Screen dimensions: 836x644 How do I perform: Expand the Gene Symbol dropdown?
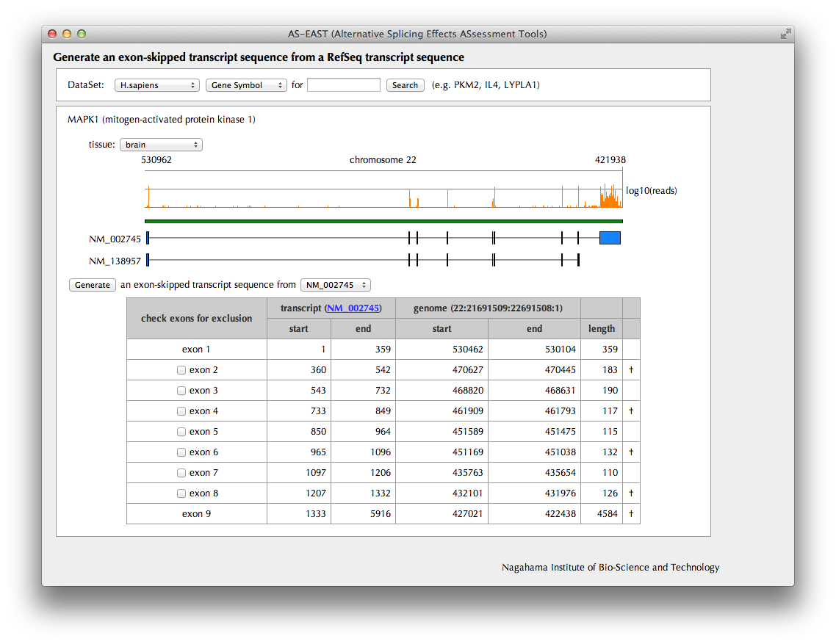click(246, 85)
